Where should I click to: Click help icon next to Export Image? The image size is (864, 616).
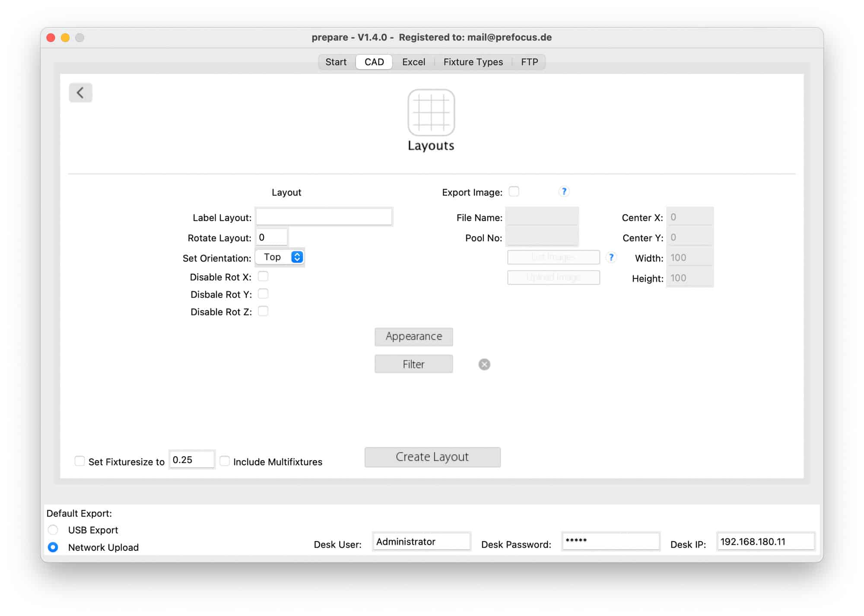pyautogui.click(x=564, y=191)
